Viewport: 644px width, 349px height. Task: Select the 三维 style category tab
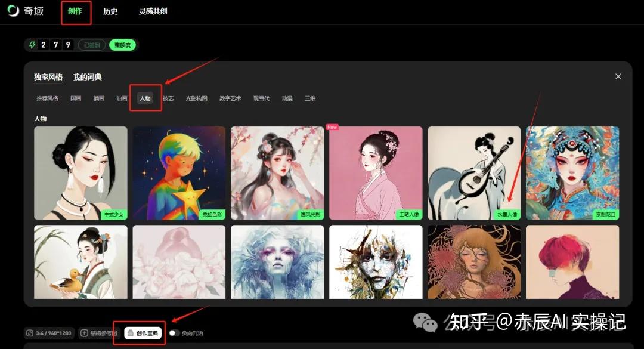309,98
